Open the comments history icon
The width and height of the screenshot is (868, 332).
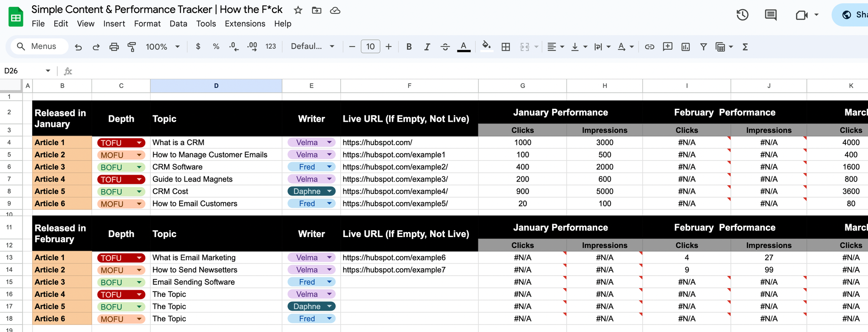(770, 15)
